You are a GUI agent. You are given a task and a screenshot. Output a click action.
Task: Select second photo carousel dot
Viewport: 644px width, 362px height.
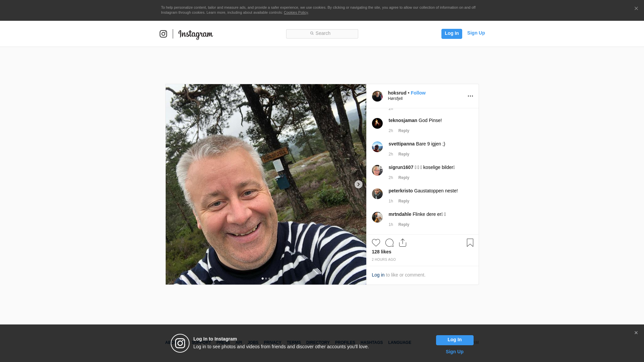click(x=266, y=279)
